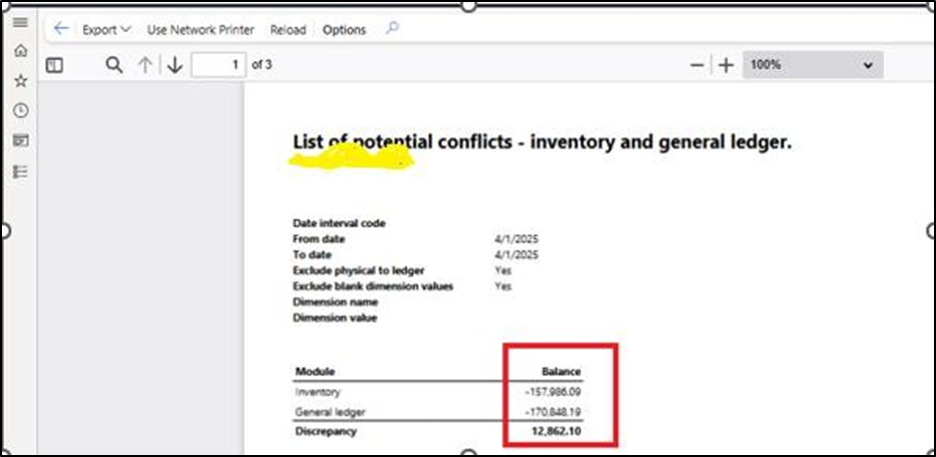936x457 pixels.
Task: Select Use Network Printer
Action: click(200, 30)
